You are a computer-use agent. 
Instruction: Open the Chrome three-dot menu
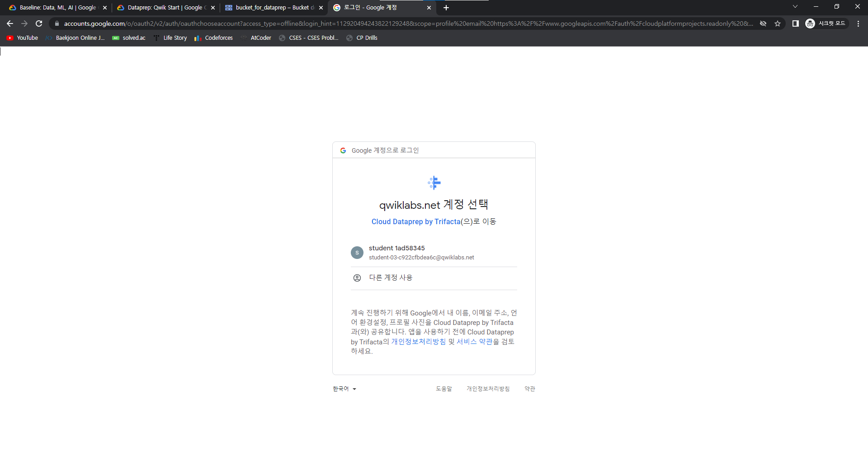[858, 23]
